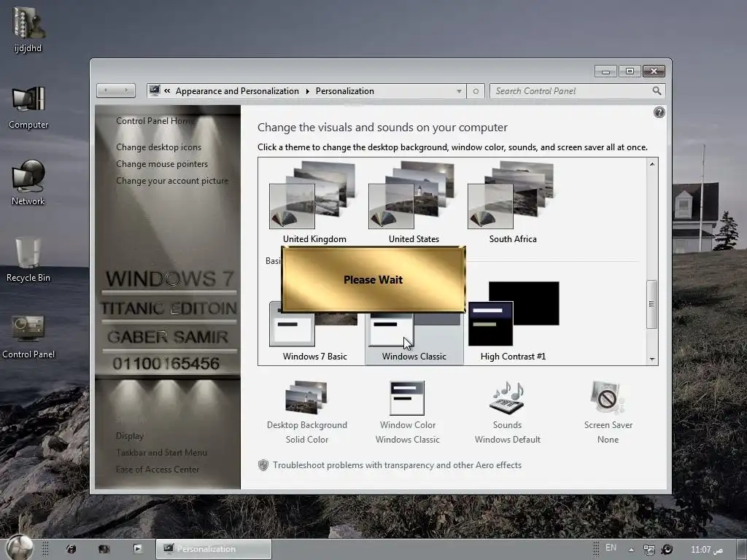The height and width of the screenshot is (560, 747).
Task: Click the volume tray icon
Action: click(x=667, y=550)
